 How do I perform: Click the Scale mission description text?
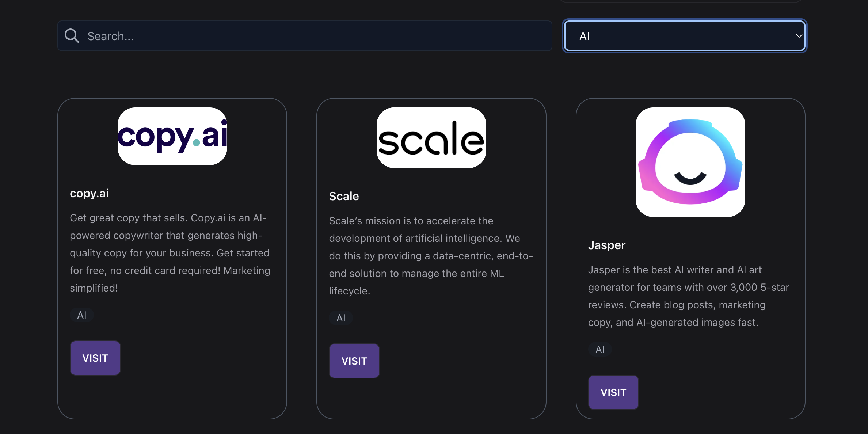click(x=431, y=256)
